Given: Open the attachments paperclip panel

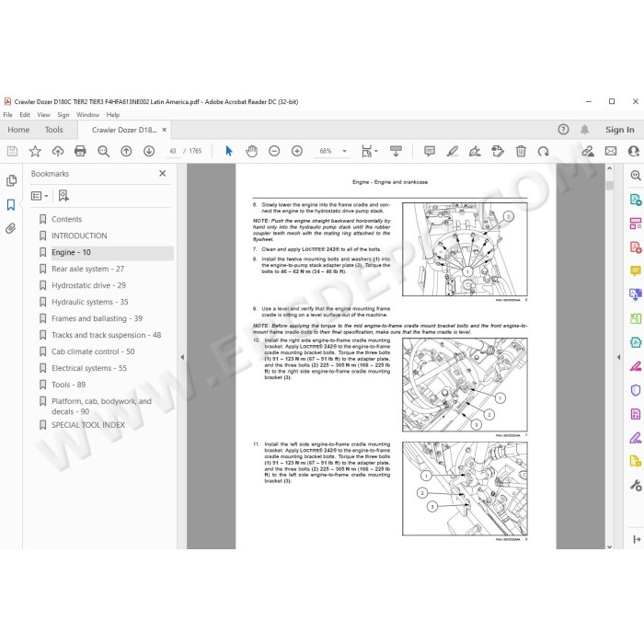Looking at the screenshot, I should click(x=11, y=228).
